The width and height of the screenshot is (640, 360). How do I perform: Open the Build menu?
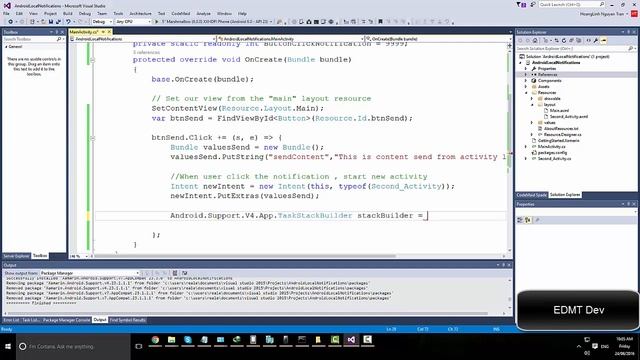pyautogui.click(x=68, y=13)
